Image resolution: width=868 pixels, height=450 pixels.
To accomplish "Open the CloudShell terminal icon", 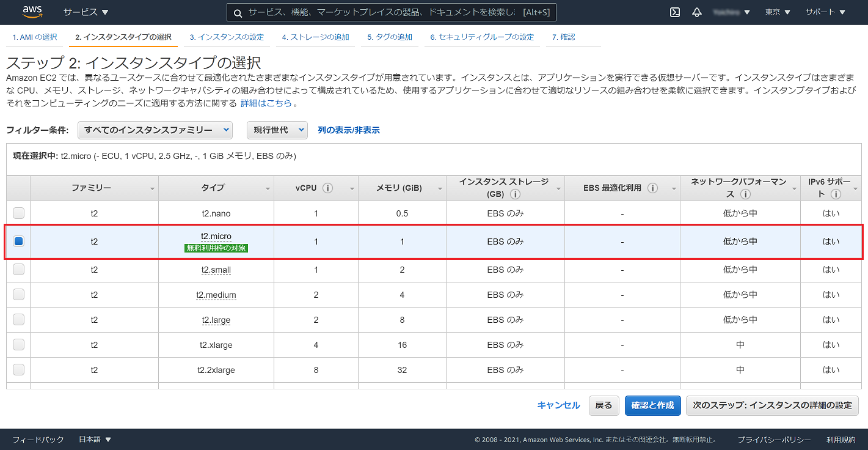I will tap(674, 12).
